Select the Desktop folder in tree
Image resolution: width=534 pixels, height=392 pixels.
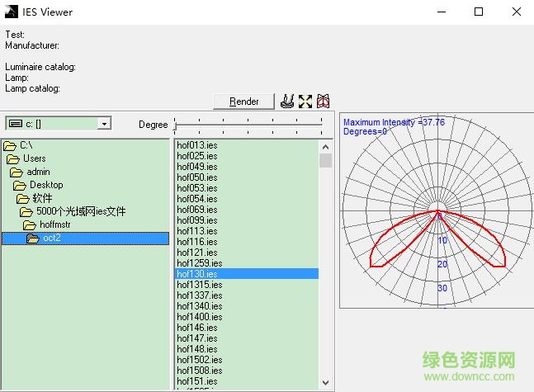point(45,185)
